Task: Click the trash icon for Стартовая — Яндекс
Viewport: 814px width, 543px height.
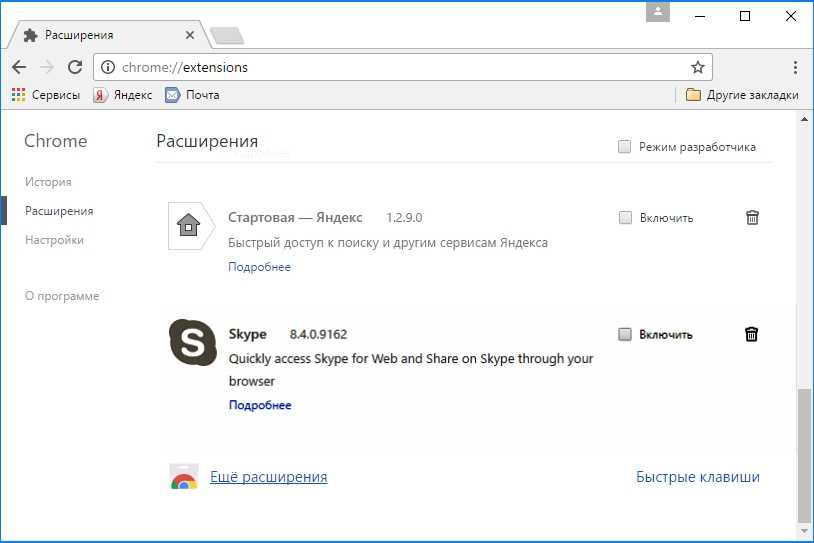Action: point(752,217)
